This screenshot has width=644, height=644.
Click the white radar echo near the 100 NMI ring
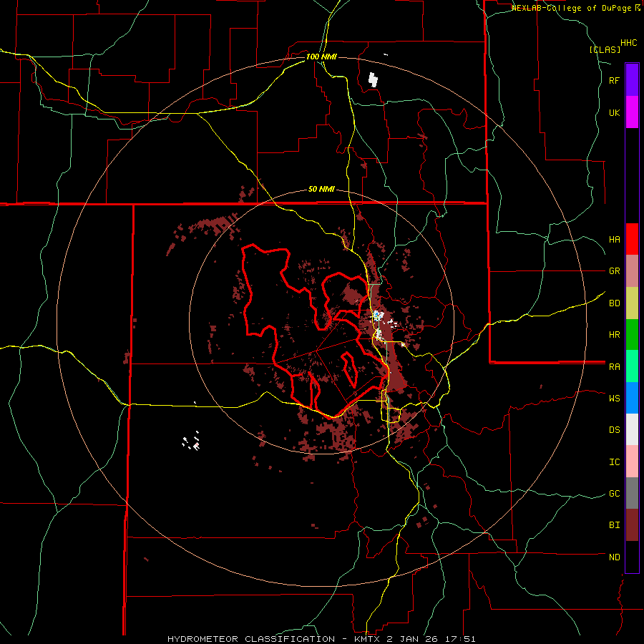[373, 79]
